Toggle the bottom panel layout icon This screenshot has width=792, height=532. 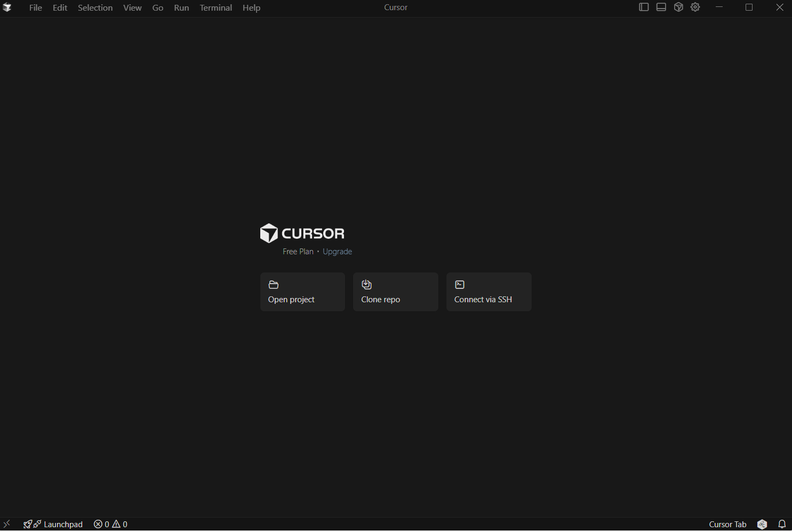click(661, 7)
